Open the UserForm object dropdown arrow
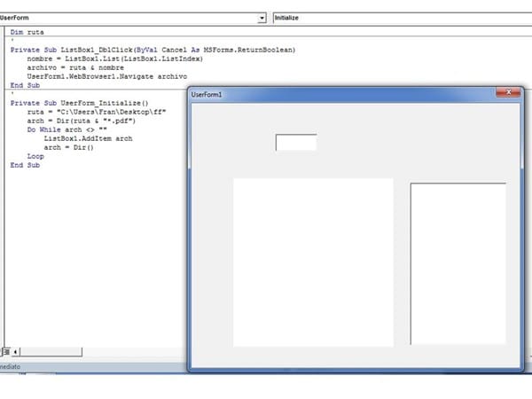 pos(262,18)
